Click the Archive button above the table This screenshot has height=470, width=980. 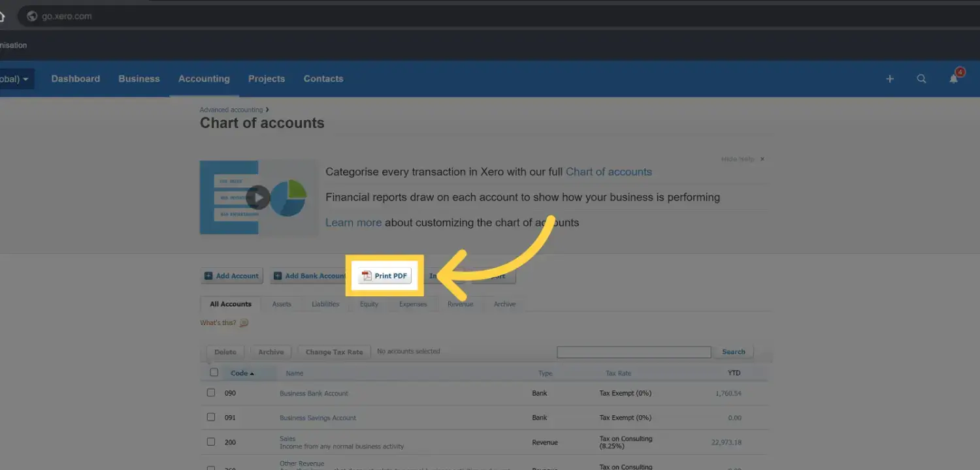pyautogui.click(x=271, y=352)
